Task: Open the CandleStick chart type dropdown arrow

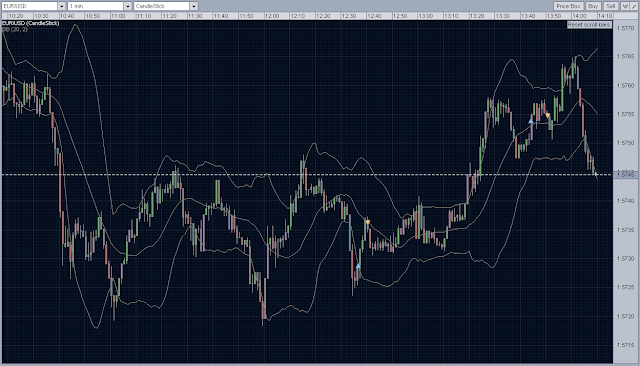Action: (x=194, y=6)
